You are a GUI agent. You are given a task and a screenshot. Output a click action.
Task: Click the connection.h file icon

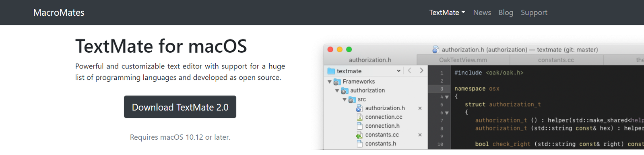tap(359, 126)
